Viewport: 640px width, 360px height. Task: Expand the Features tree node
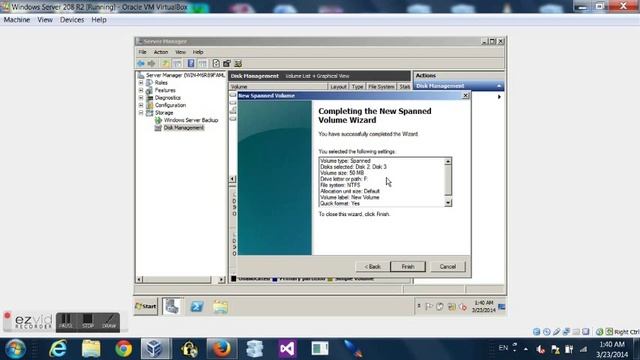click(x=141, y=90)
